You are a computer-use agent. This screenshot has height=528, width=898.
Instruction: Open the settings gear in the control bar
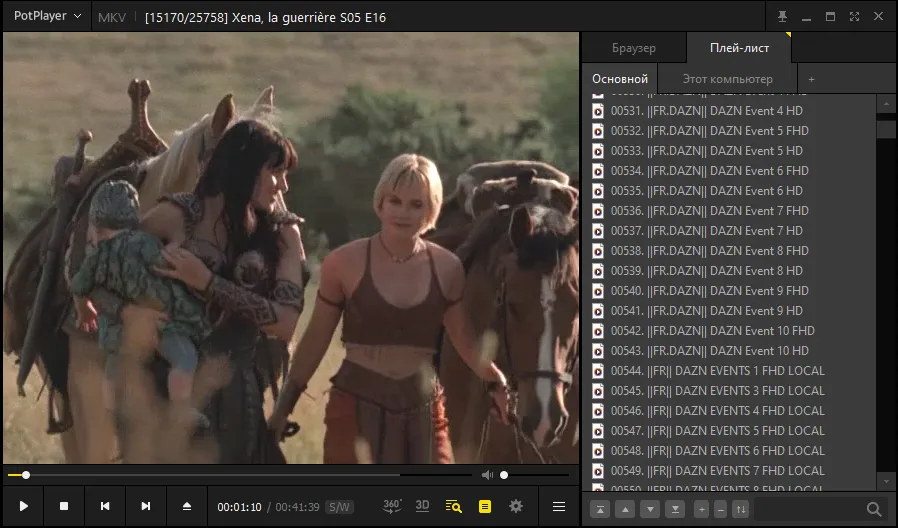click(516, 506)
